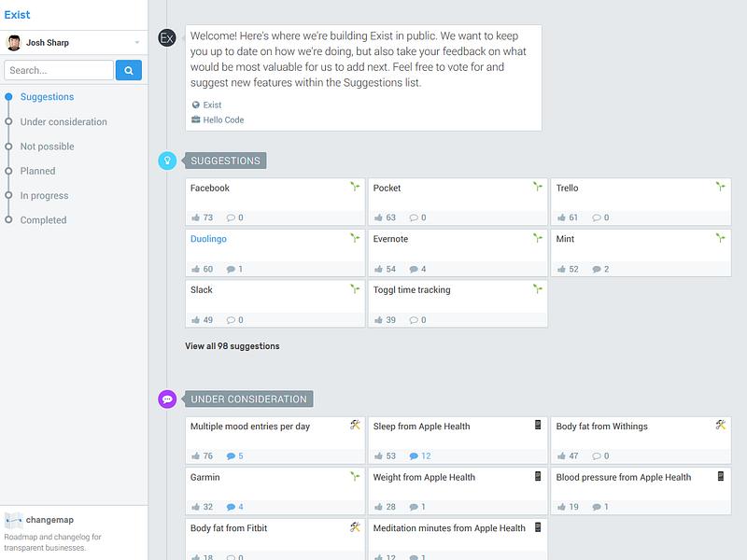This screenshot has height=560, width=747.
Task: Click the Under Consideration speech bubble icon
Action: click(x=167, y=399)
